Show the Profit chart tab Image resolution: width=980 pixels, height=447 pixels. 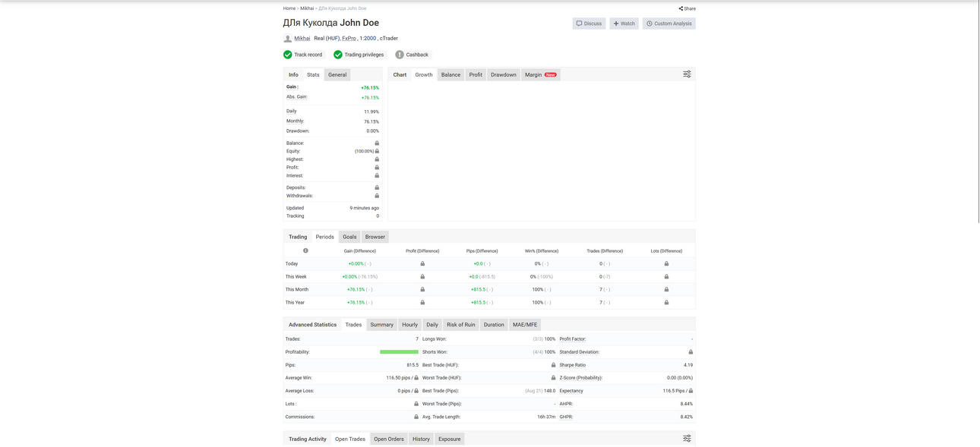pyautogui.click(x=476, y=75)
